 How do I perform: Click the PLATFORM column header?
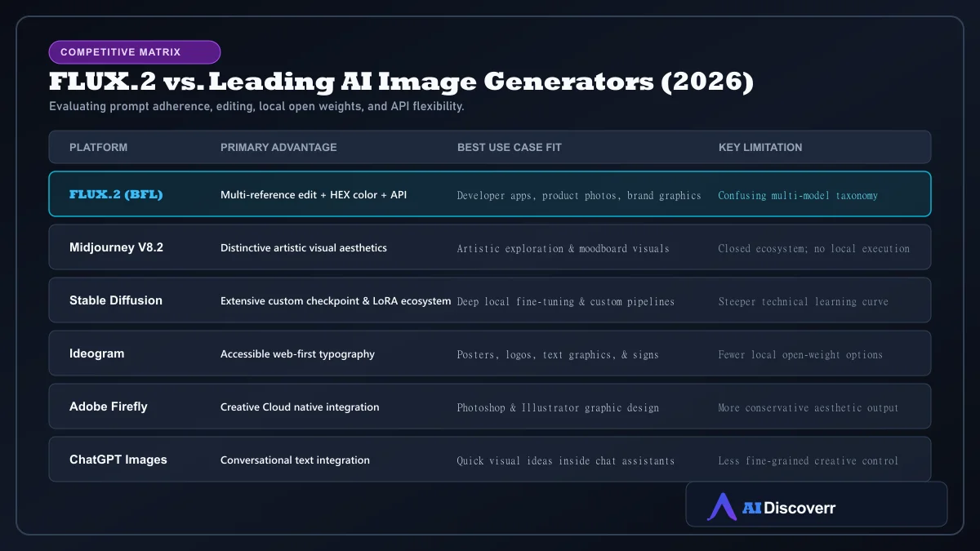[98, 148]
